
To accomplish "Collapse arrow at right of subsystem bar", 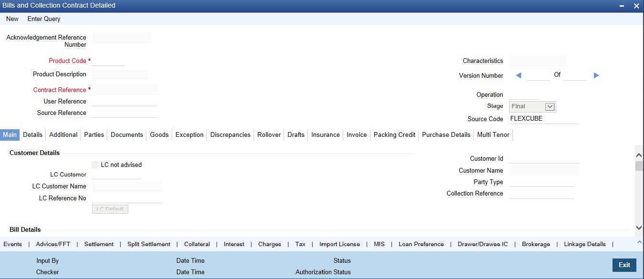I will pyautogui.click(x=639, y=243).
